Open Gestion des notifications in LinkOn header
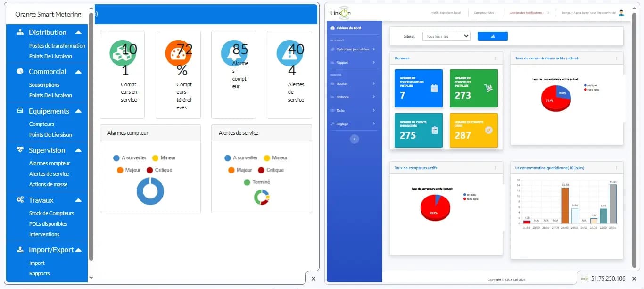The image size is (644, 289). [526, 13]
